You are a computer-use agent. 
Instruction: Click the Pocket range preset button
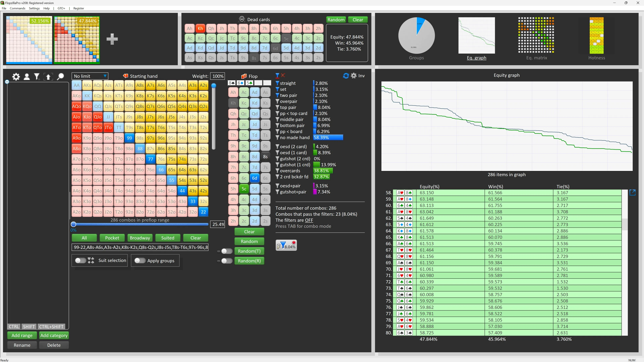(112, 238)
